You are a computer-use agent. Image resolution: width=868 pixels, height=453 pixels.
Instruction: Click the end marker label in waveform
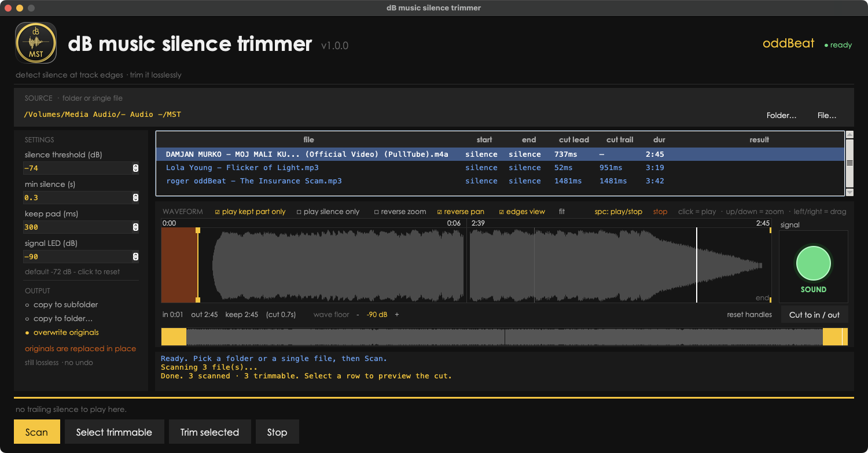tap(762, 298)
